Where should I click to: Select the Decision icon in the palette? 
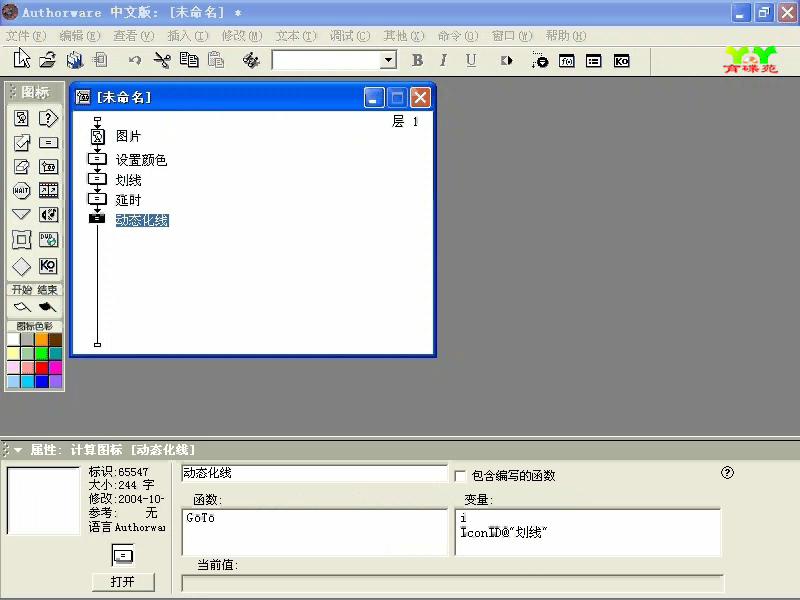tap(21, 266)
